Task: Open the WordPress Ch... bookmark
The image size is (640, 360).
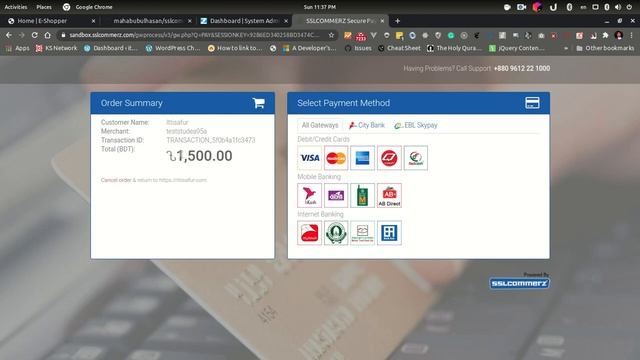Action: pos(173,48)
